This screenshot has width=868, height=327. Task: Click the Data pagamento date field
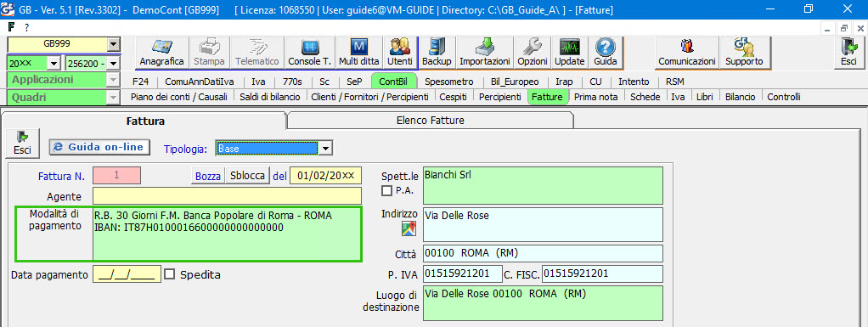click(127, 273)
